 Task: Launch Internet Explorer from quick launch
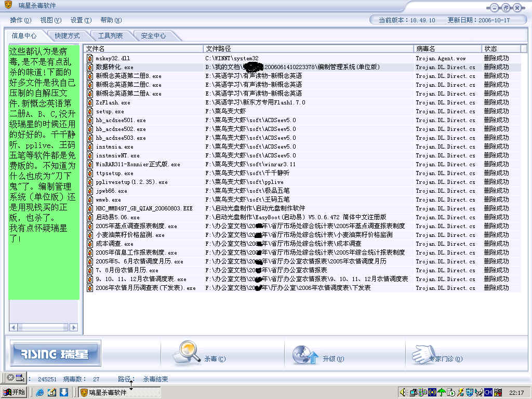pos(40,392)
